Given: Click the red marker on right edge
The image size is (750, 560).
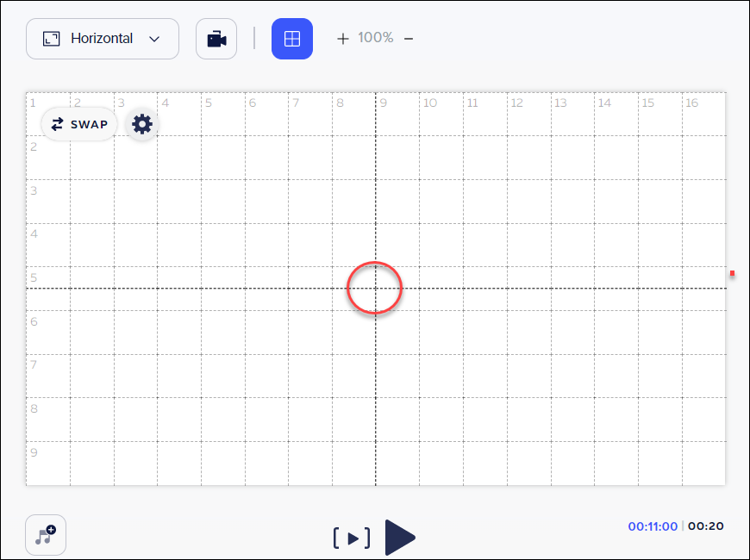Looking at the screenshot, I should click(x=732, y=273).
